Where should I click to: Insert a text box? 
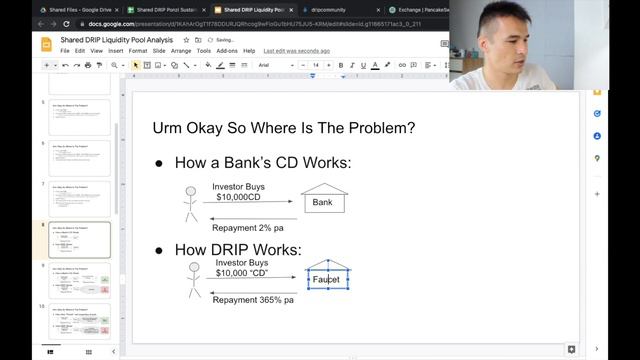pyautogui.click(x=147, y=65)
